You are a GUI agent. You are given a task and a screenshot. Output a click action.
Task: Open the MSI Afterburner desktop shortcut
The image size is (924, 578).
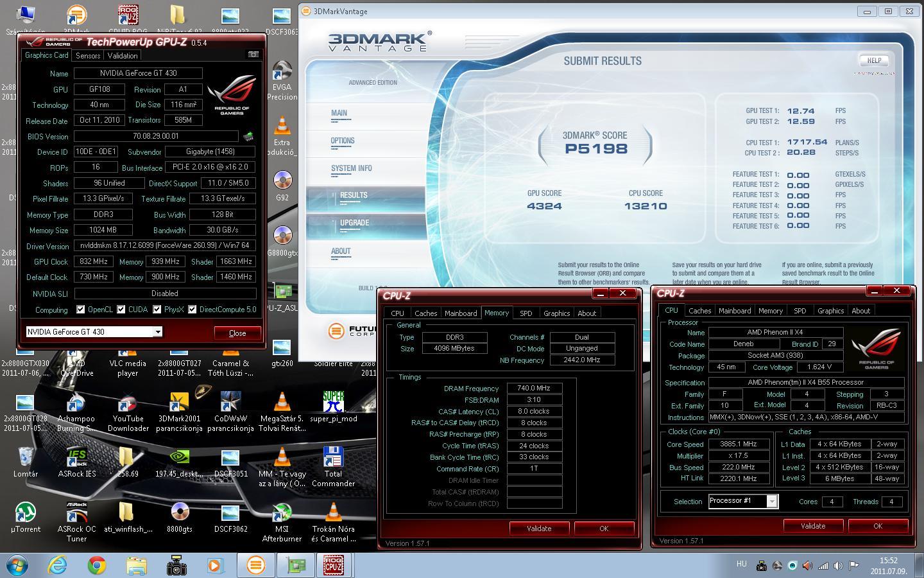point(282,522)
